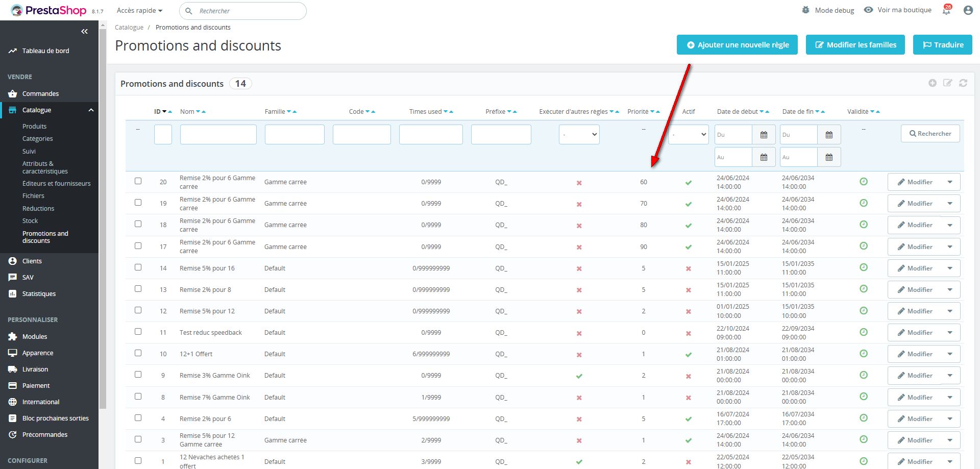
Task: Toggle Actif status for Remise 5% pour 16
Action: click(x=688, y=268)
